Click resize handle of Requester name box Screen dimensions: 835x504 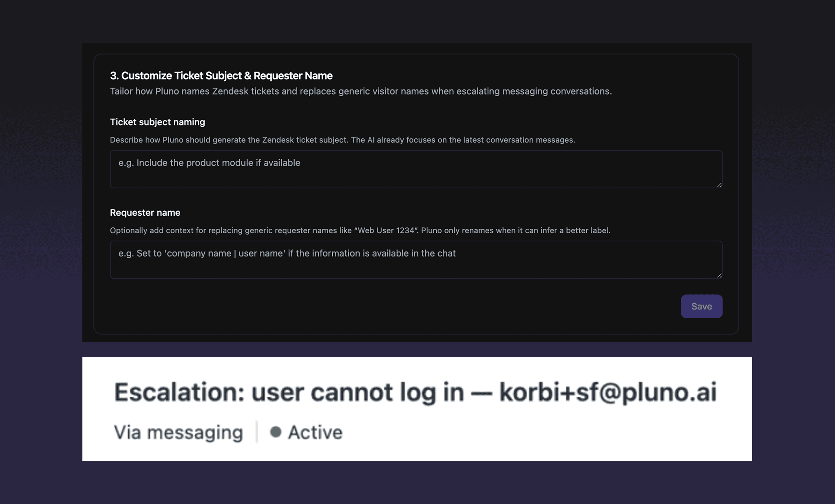click(719, 276)
